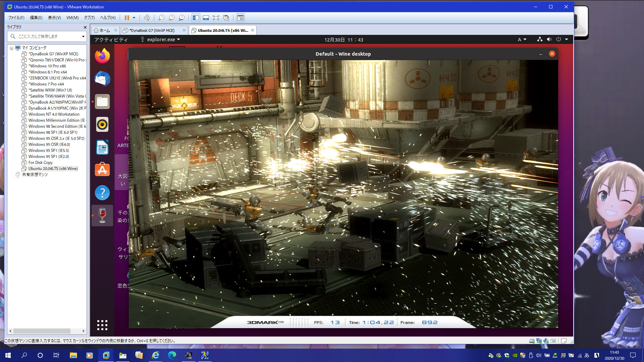The image size is (644, 362).
Task: Open the Ubuntu system status menu arrow
Action: (567, 40)
